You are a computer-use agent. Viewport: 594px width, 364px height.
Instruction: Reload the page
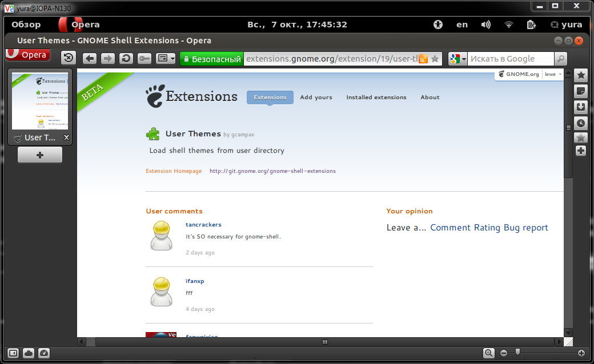126,58
